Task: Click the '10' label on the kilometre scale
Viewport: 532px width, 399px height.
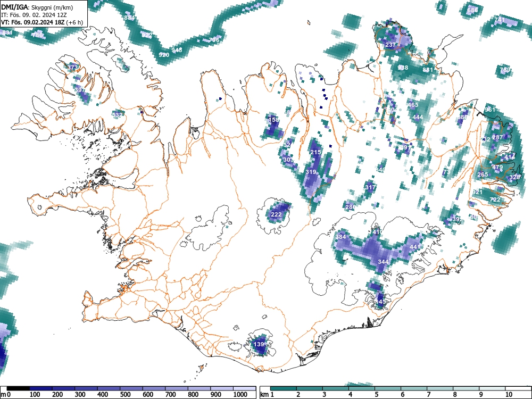Action: (x=509, y=395)
